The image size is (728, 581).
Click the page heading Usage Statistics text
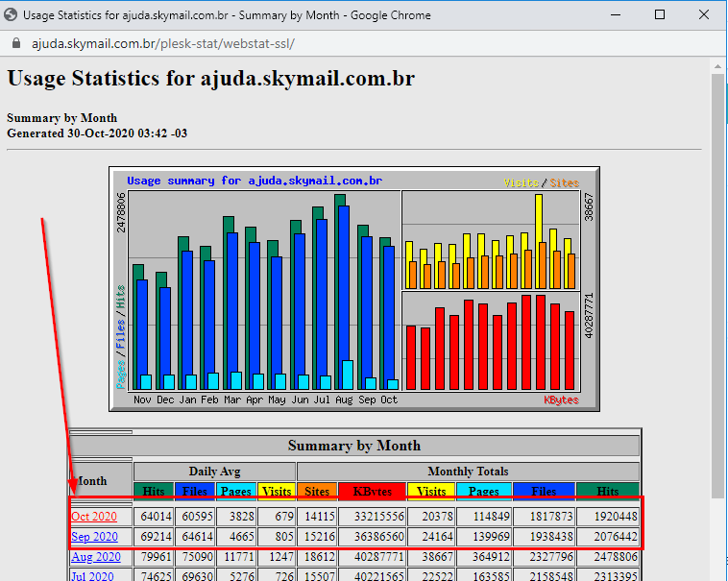[210, 78]
